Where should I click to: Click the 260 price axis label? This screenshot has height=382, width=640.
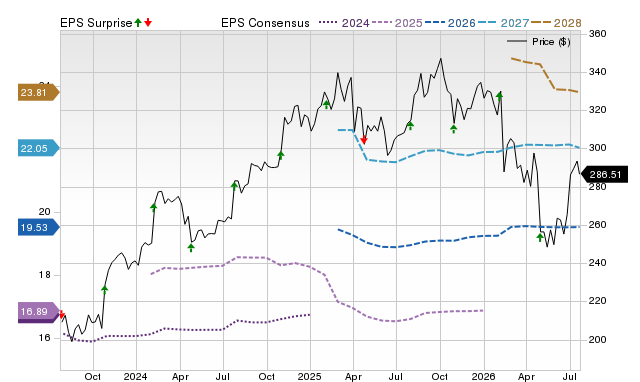tap(597, 224)
